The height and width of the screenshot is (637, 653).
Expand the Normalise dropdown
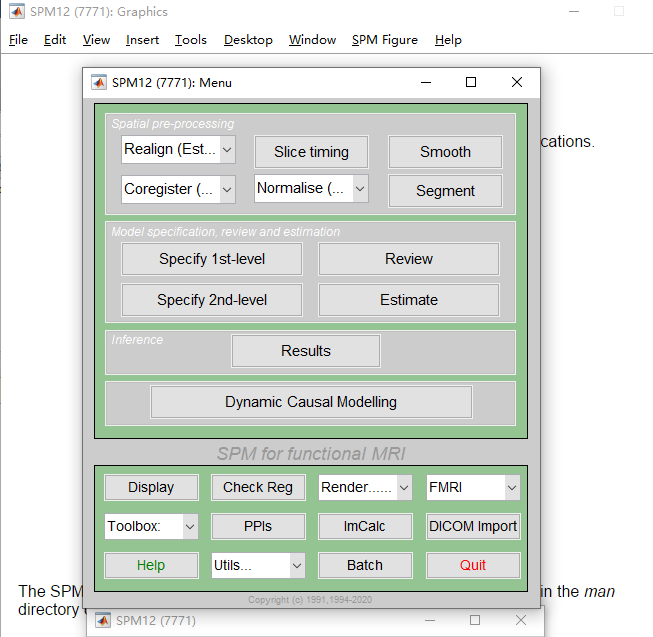click(x=311, y=189)
